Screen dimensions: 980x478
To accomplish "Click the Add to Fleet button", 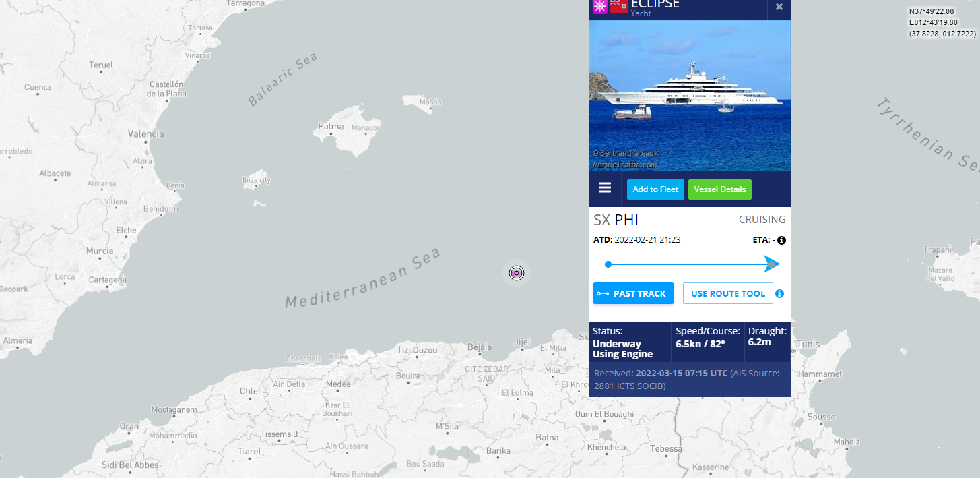I will [x=655, y=189].
